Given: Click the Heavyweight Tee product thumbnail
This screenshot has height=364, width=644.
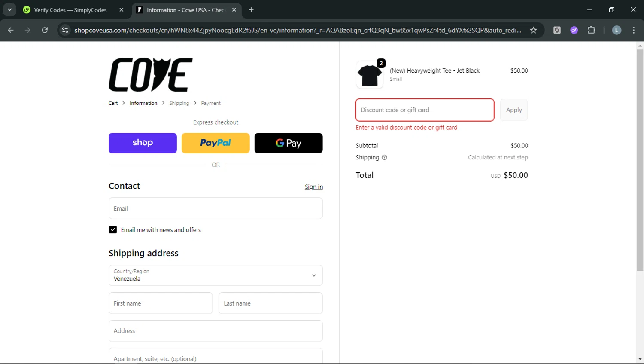Looking at the screenshot, I should pyautogui.click(x=370, y=75).
